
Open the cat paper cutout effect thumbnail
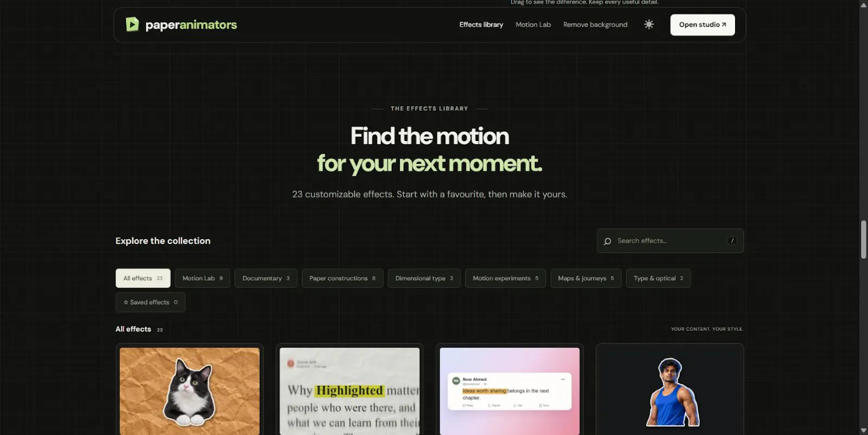point(190,391)
